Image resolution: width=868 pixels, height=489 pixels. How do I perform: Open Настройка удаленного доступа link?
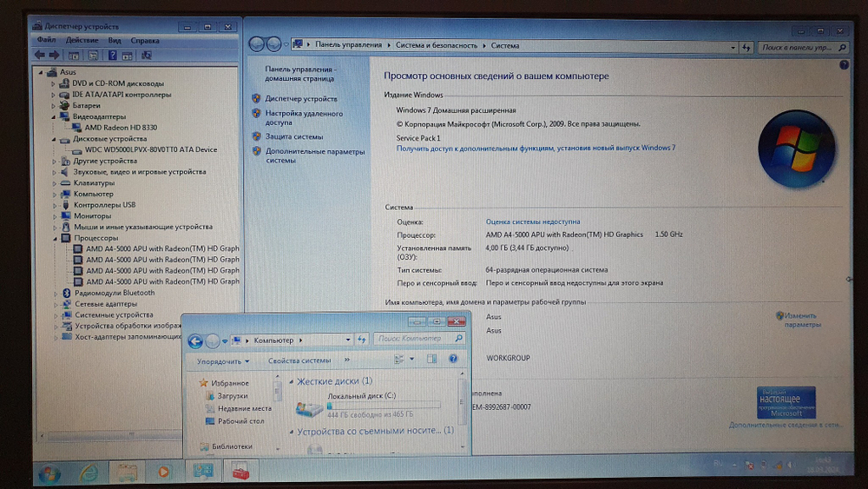tap(304, 118)
